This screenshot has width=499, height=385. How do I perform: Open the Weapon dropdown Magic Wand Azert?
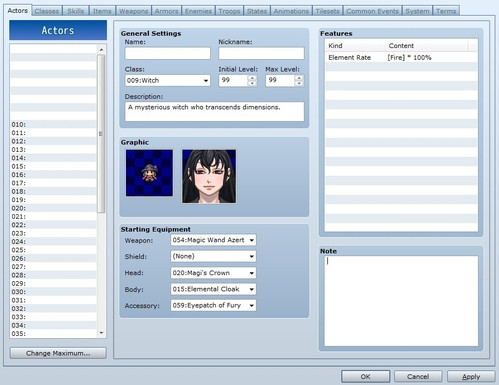[213, 240]
